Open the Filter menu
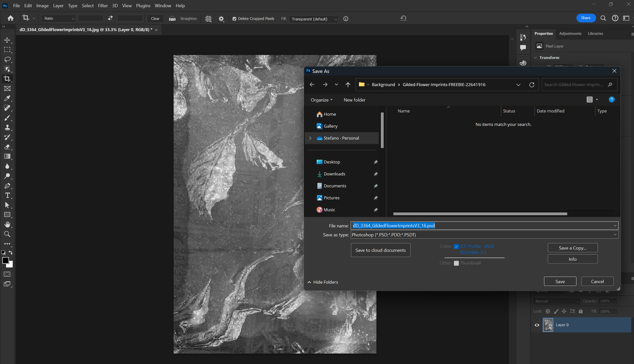 pos(103,5)
